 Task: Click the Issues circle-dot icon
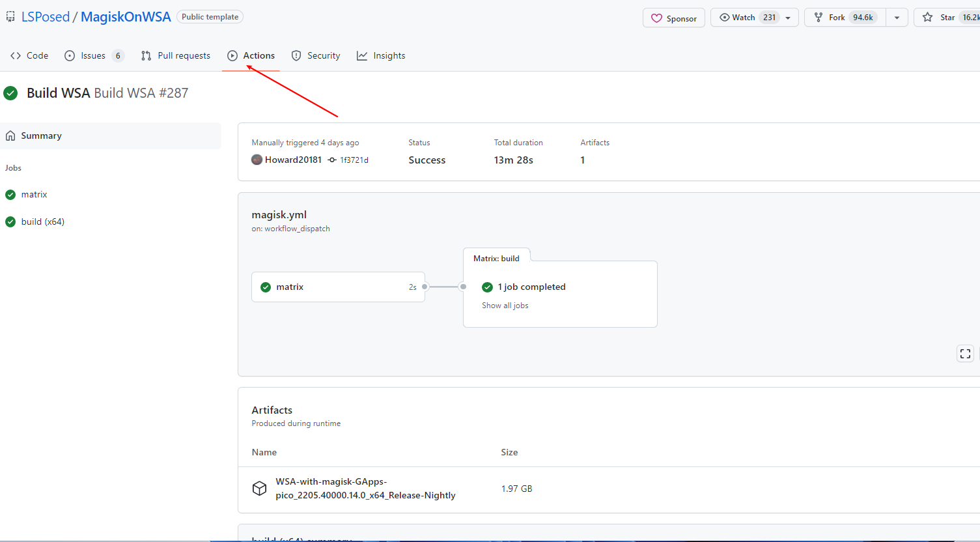click(70, 55)
